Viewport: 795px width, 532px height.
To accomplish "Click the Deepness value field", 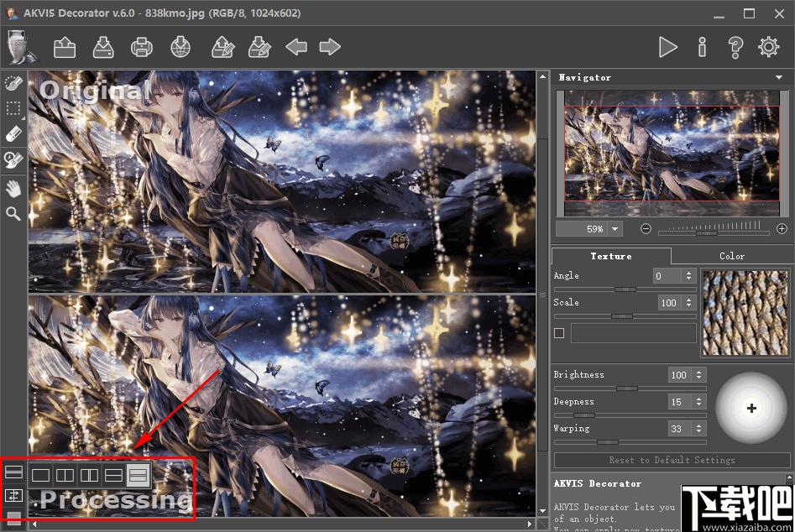I will [x=679, y=402].
